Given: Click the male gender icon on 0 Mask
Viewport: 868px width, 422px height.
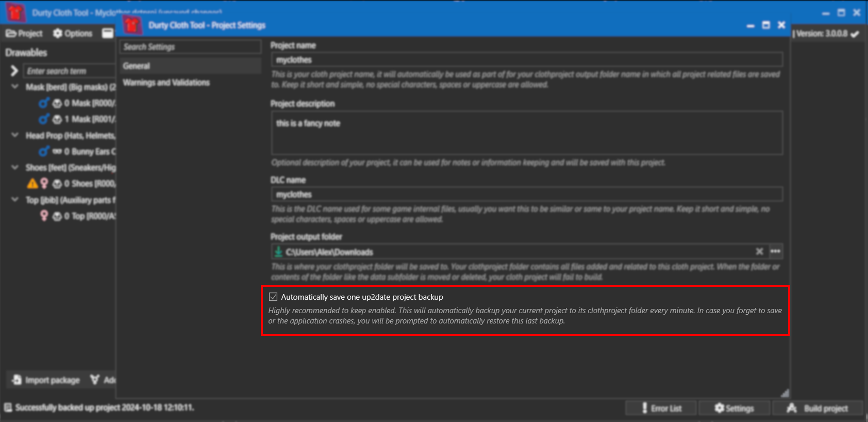Looking at the screenshot, I should click(44, 103).
